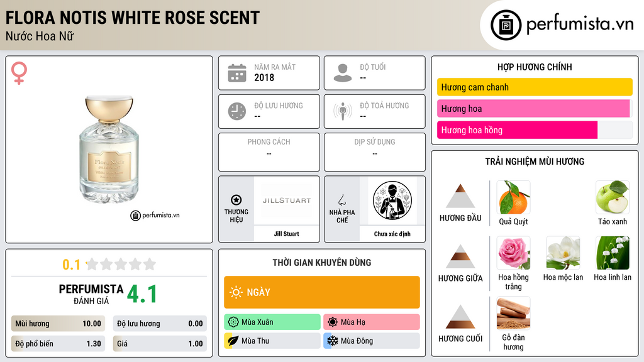Click the leaf icon for Mùa Thu
This screenshot has width=644, height=362.
coord(233,341)
